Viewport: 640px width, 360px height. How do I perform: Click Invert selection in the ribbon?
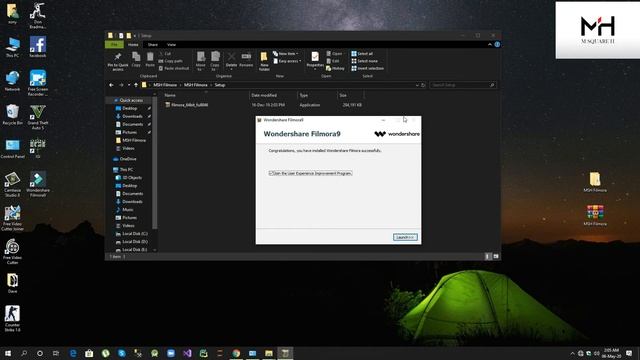368,69
